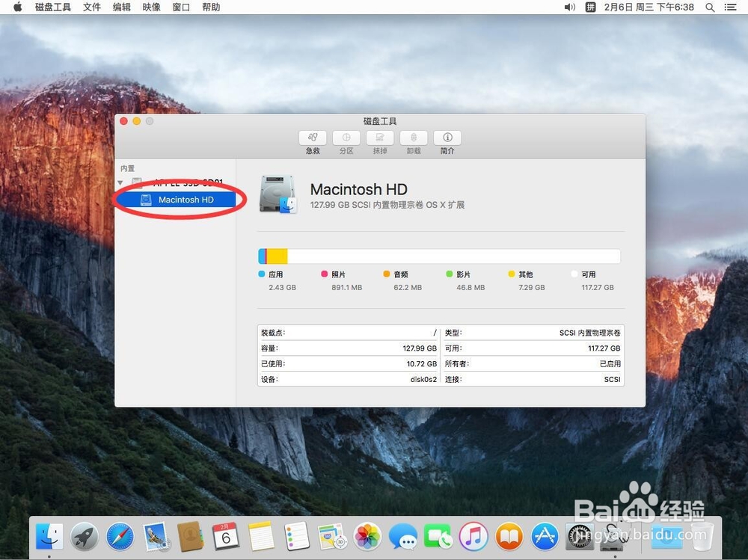Run First Aid (急救) from the toolbar
Screen dimensions: 748x560
point(313,138)
